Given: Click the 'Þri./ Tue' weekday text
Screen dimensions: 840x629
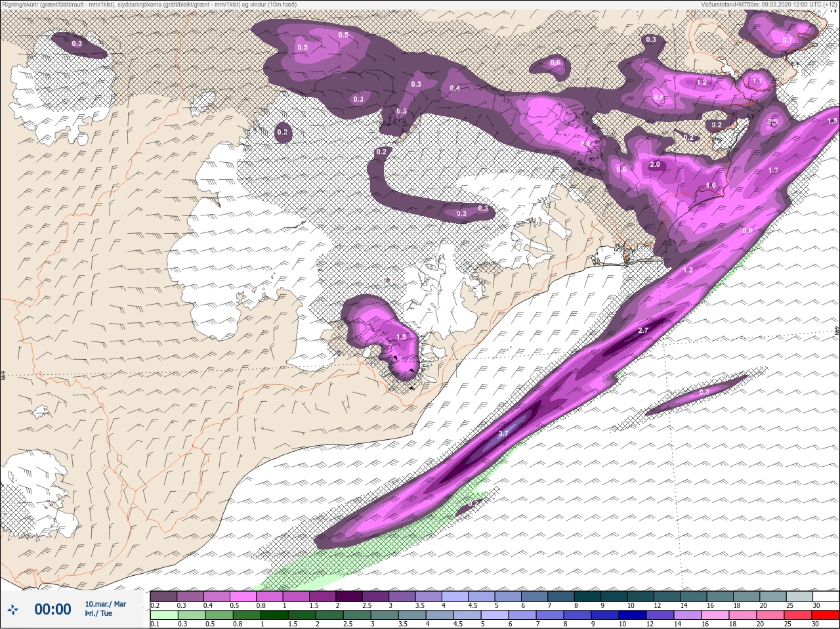Looking at the screenshot, I should pyautogui.click(x=98, y=613).
